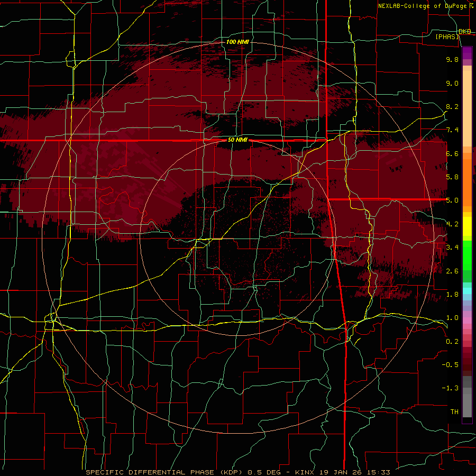Select the 50 NMI range ring label
Screen dimensions: 476x476
tap(237, 140)
